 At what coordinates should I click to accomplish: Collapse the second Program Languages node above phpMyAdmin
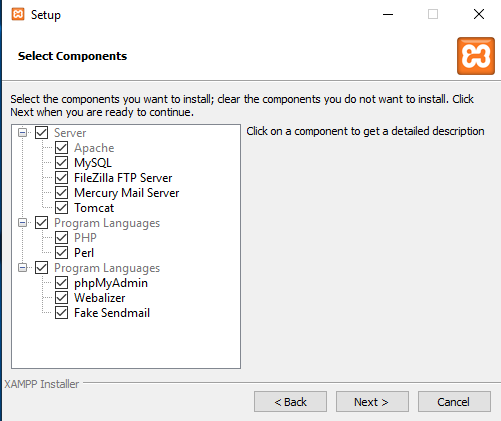[22, 268]
